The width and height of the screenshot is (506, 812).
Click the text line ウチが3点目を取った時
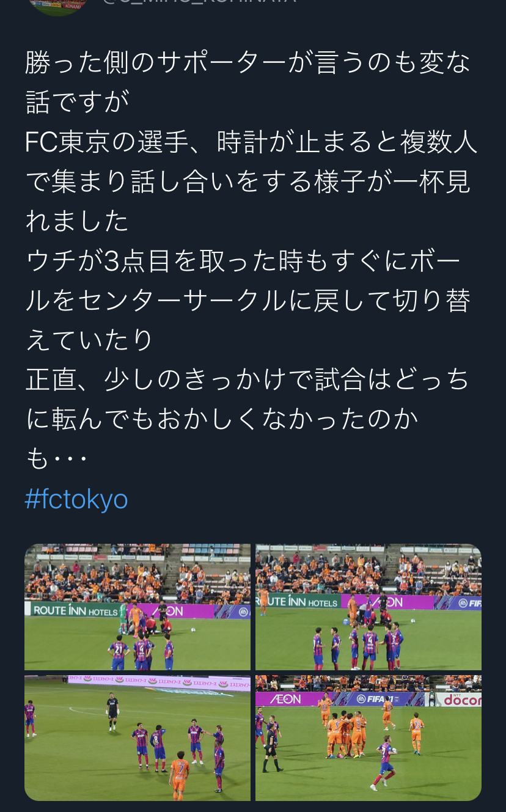243,261
